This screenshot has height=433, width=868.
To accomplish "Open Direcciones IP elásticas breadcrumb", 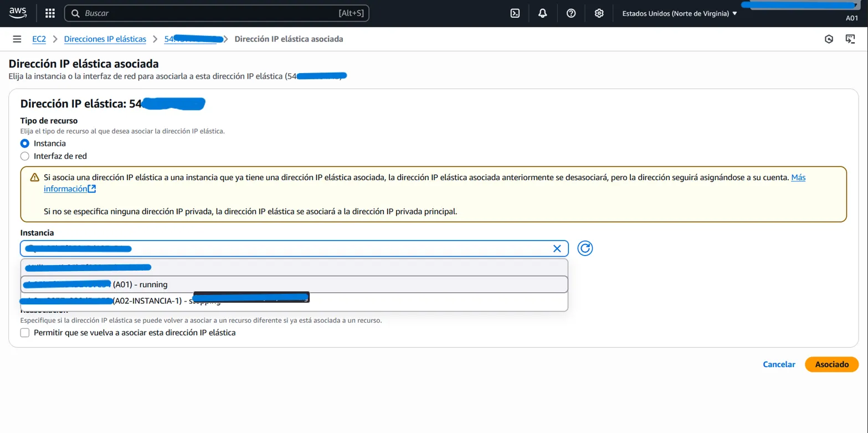I will pyautogui.click(x=105, y=39).
